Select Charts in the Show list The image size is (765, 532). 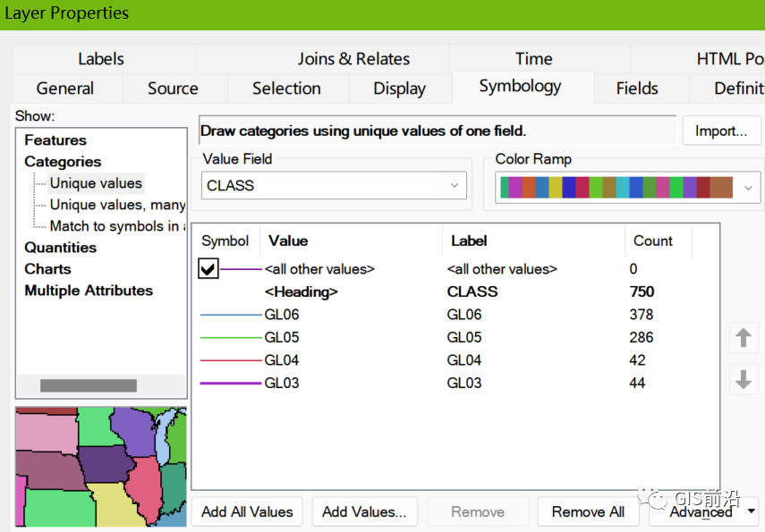47,268
